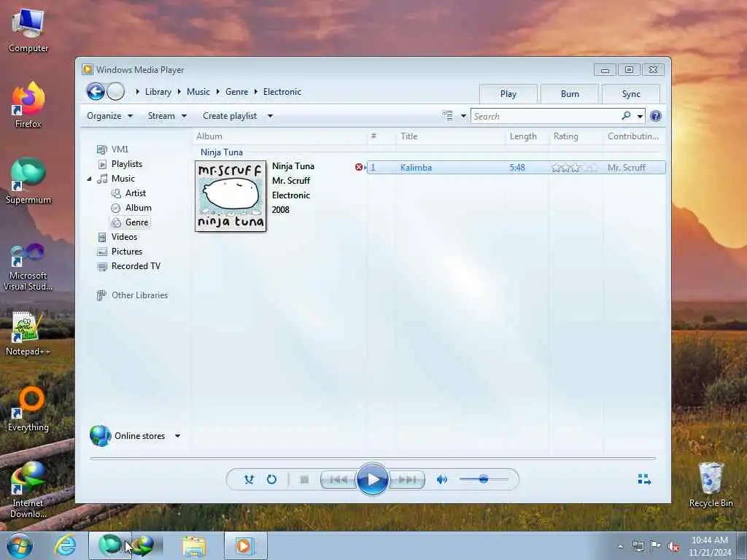
Task: Open Recorded TV in the navigation pane
Action: click(x=136, y=266)
